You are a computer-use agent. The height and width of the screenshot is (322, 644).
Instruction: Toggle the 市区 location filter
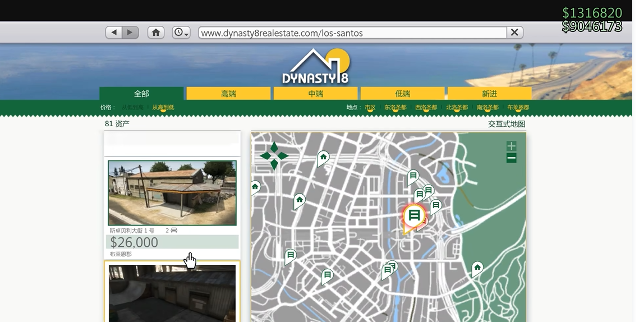coord(370,107)
